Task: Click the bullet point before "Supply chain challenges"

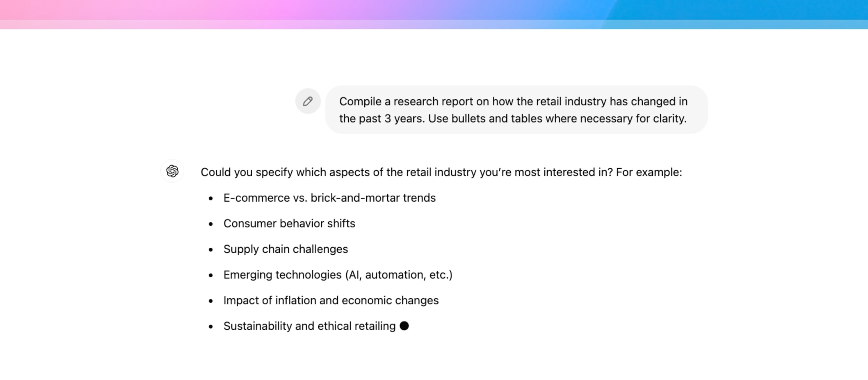Action: point(211,249)
